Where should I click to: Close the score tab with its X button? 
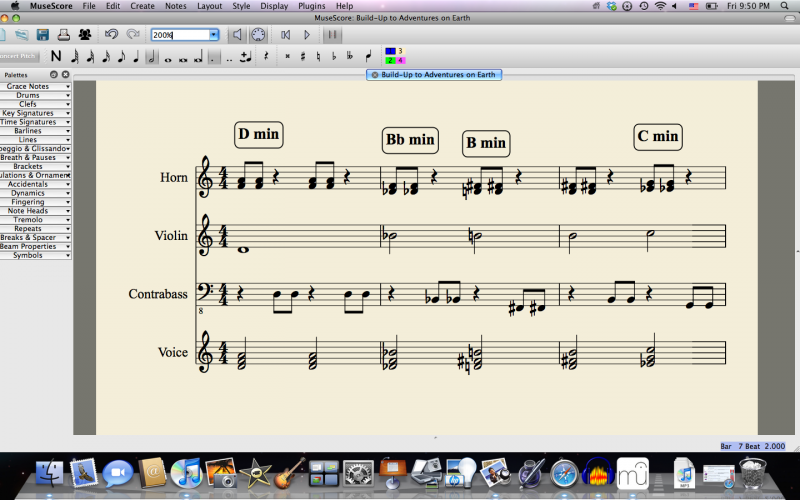(x=375, y=75)
